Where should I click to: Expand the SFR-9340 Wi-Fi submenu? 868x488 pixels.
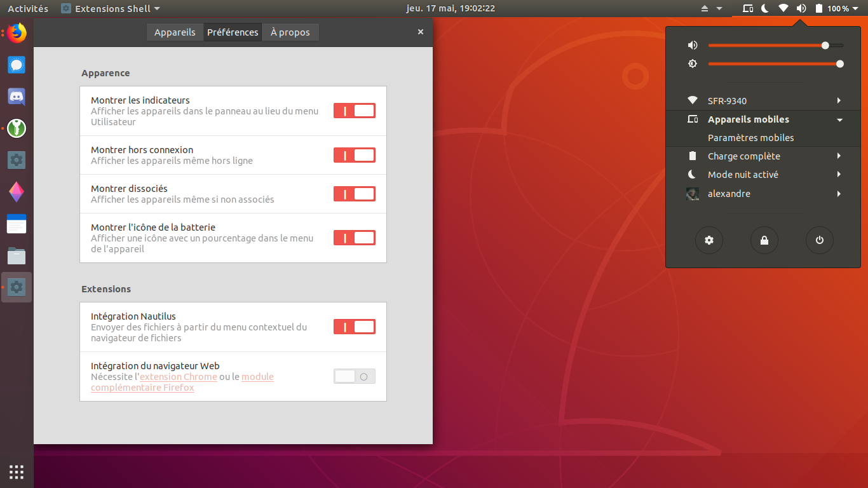(x=763, y=100)
